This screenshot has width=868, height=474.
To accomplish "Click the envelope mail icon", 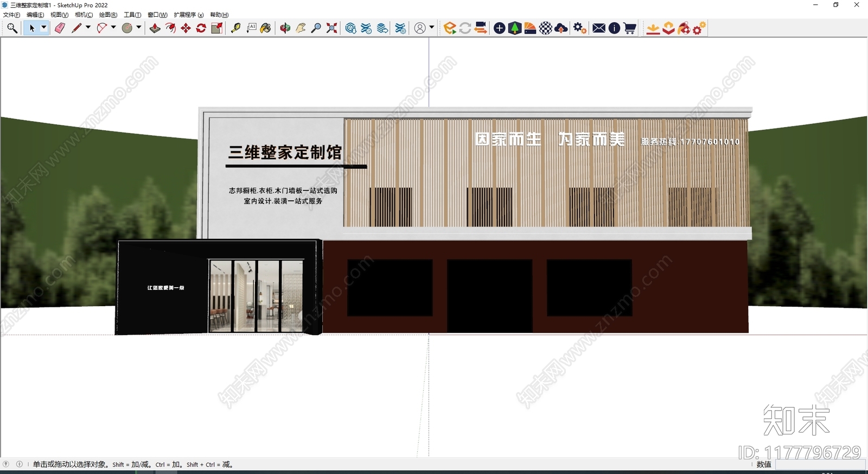I will point(599,28).
